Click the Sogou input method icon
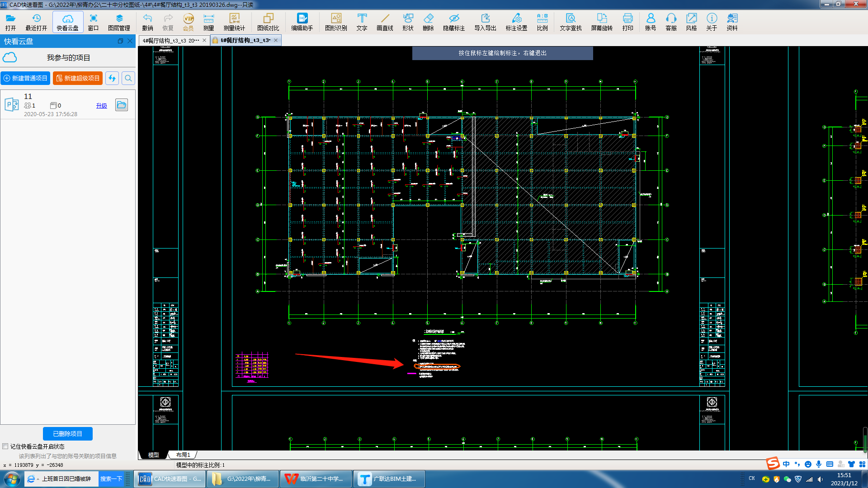Image resolution: width=868 pixels, height=488 pixels. tap(773, 464)
